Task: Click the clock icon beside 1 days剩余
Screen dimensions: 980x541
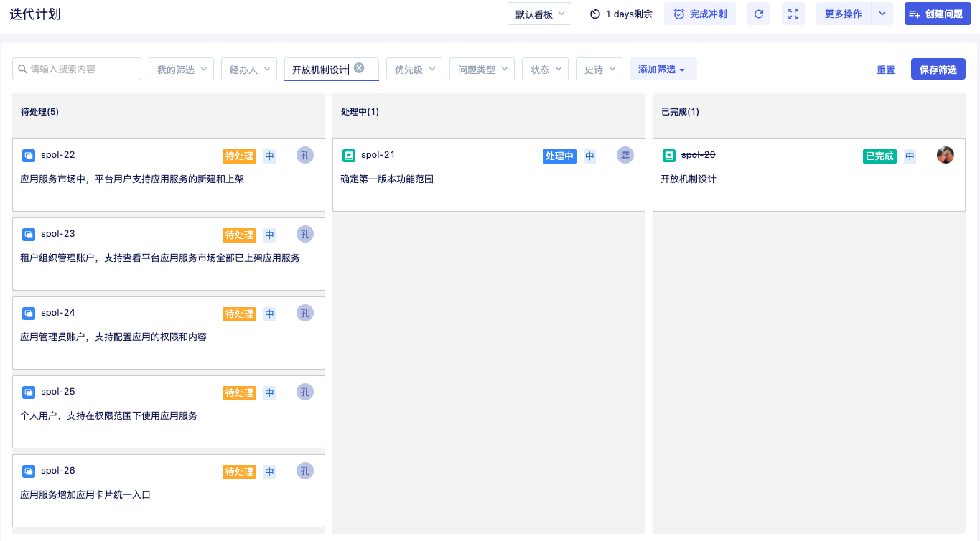Action: (595, 14)
